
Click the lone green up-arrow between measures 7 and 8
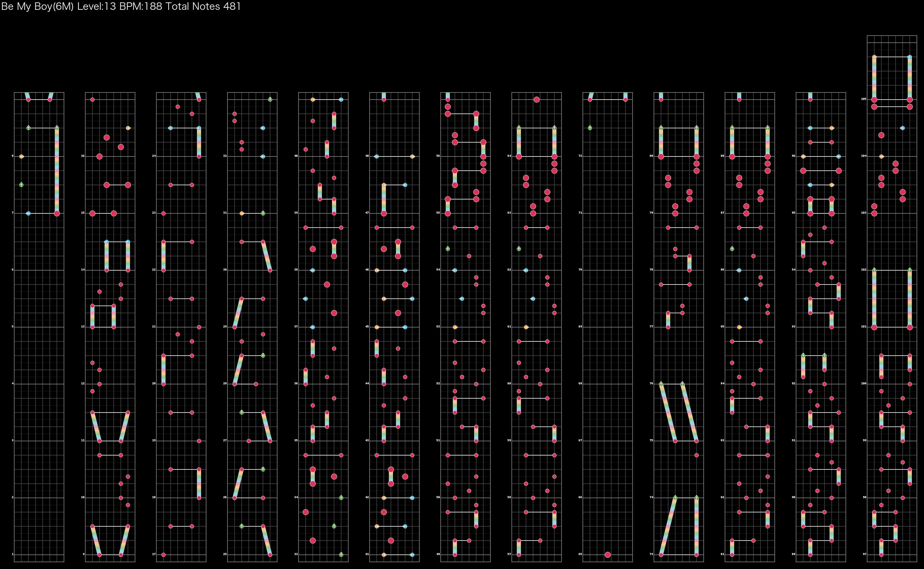click(x=21, y=185)
